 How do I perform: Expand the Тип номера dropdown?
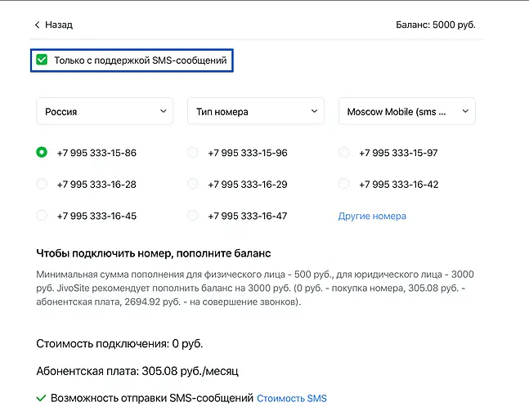[x=255, y=111]
